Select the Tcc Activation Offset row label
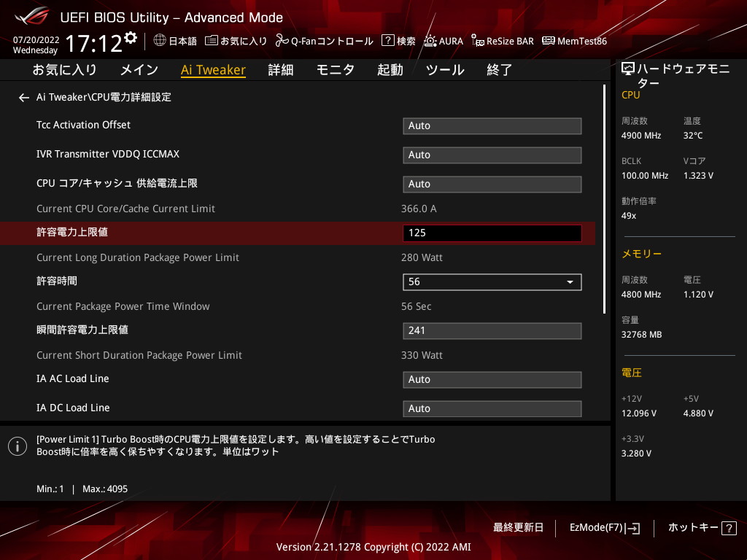747x560 pixels. [83, 125]
